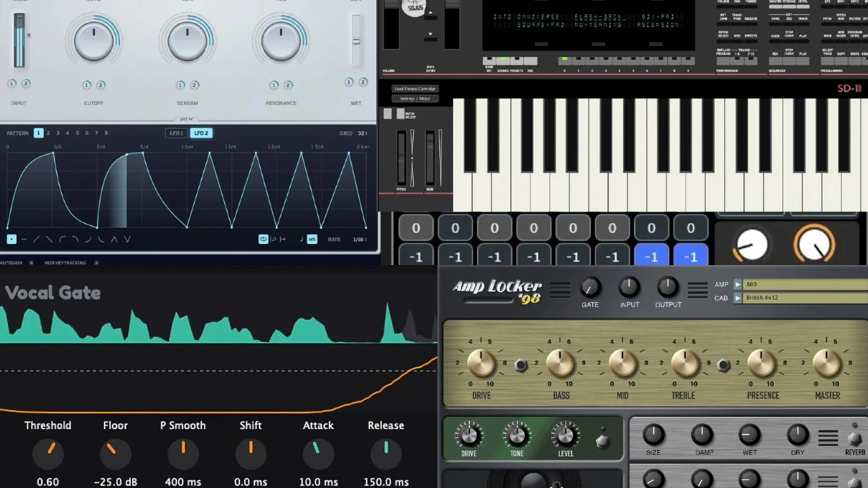Select the ramp up LFO shape

[x=37, y=239]
